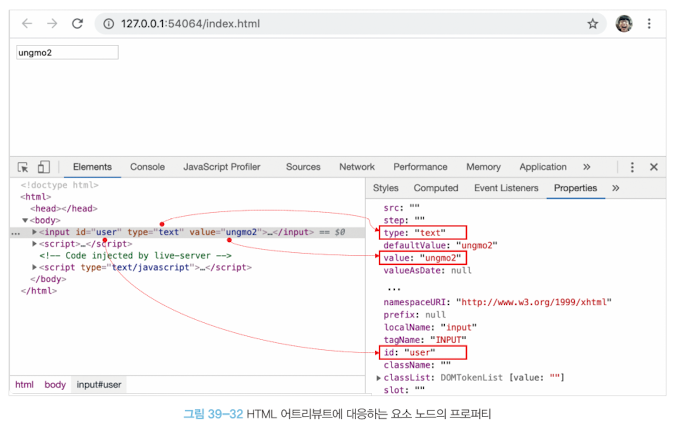Screen dimensions: 677x433
Task: Collapse the body node triangle
Action: pyautogui.click(x=25, y=220)
